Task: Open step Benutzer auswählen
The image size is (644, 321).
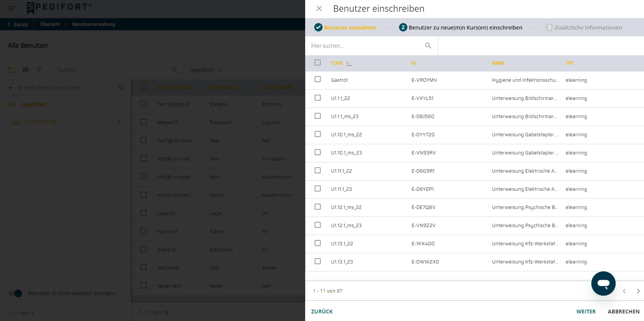Action: click(x=350, y=28)
